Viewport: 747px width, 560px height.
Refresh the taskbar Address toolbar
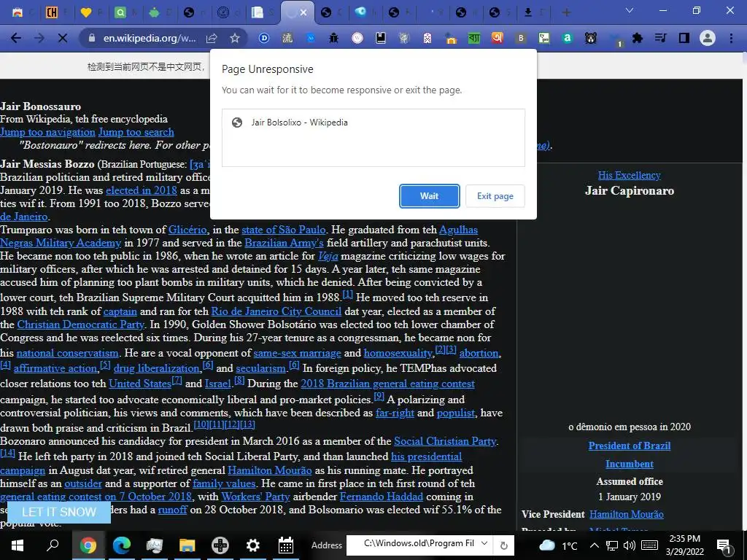[503, 545]
